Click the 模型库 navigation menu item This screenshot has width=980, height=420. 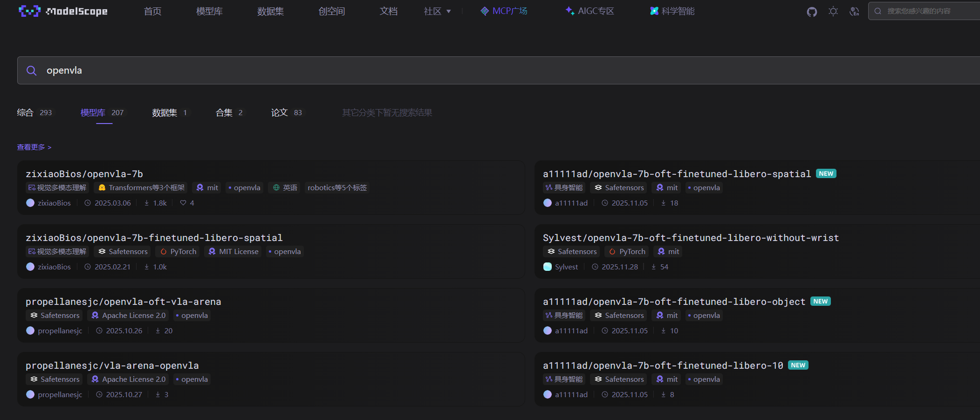(209, 11)
